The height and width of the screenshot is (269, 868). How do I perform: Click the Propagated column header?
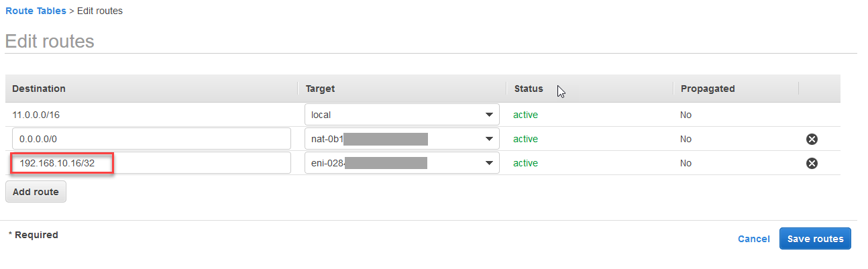click(708, 89)
